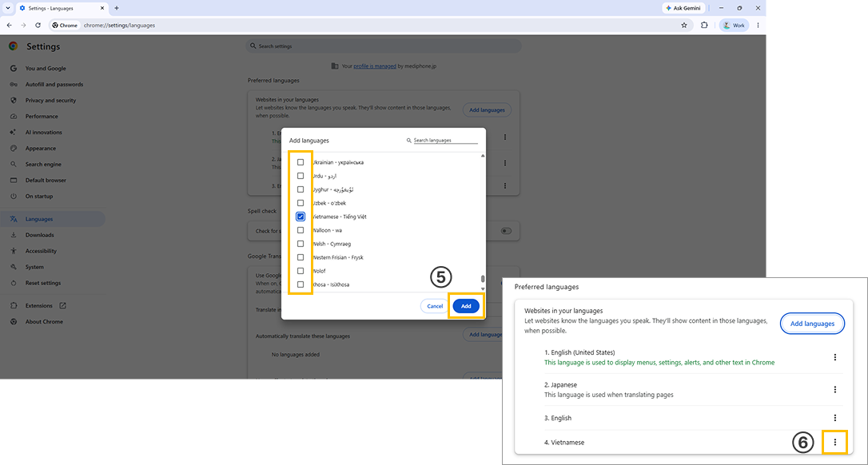Screen dimensions: 868x465
Task: Check the Uyghur language checkbox
Action: (301, 189)
